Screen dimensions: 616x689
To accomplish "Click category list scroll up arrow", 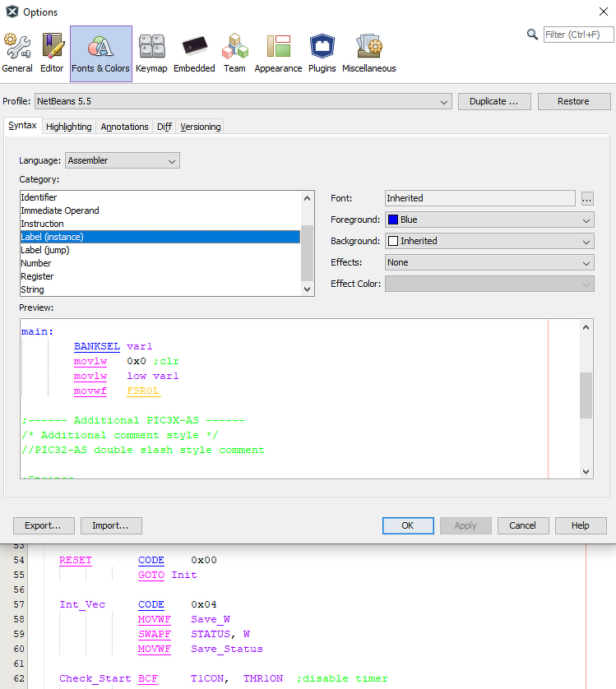I will tap(308, 198).
